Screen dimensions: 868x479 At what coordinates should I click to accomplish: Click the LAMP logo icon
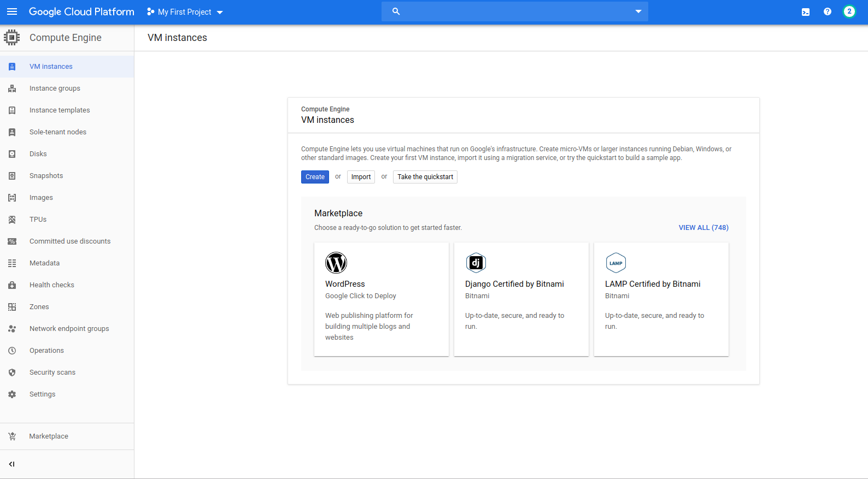pyautogui.click(x=616, y=263)
